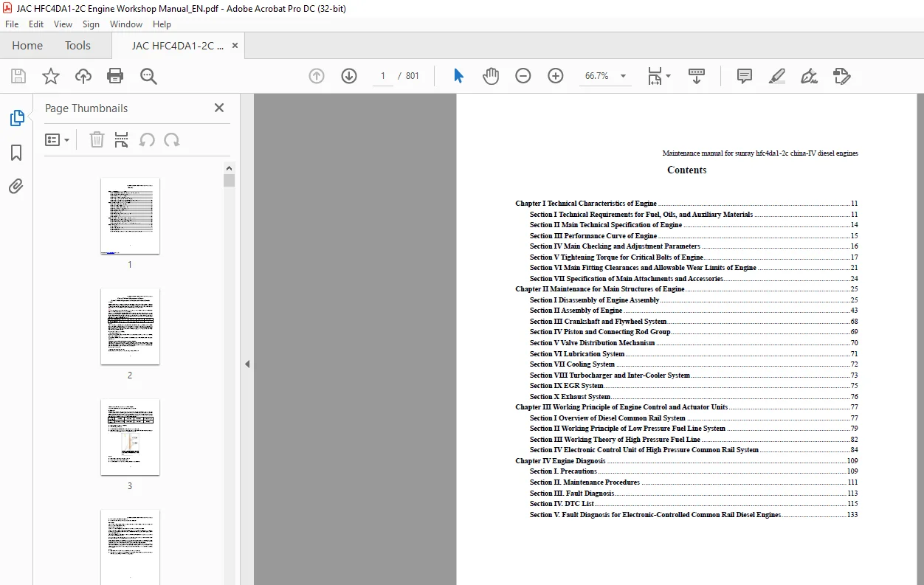
Task: Go to the next page arrow
Action: pos(349,76)
